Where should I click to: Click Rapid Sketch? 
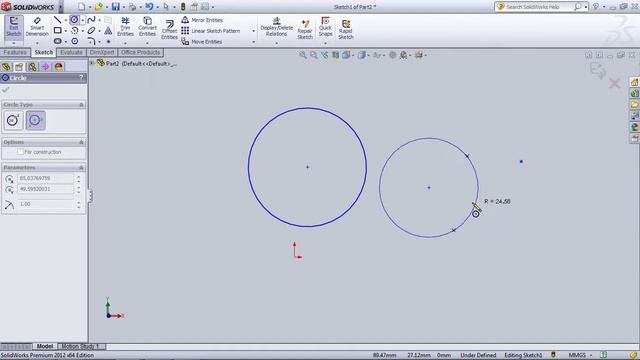click(x=345, y=29)
